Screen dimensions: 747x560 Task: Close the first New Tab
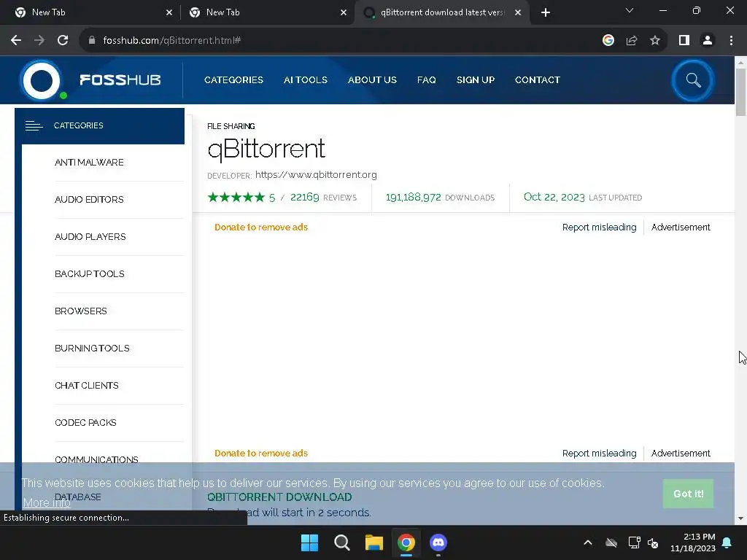coord(169,12)
